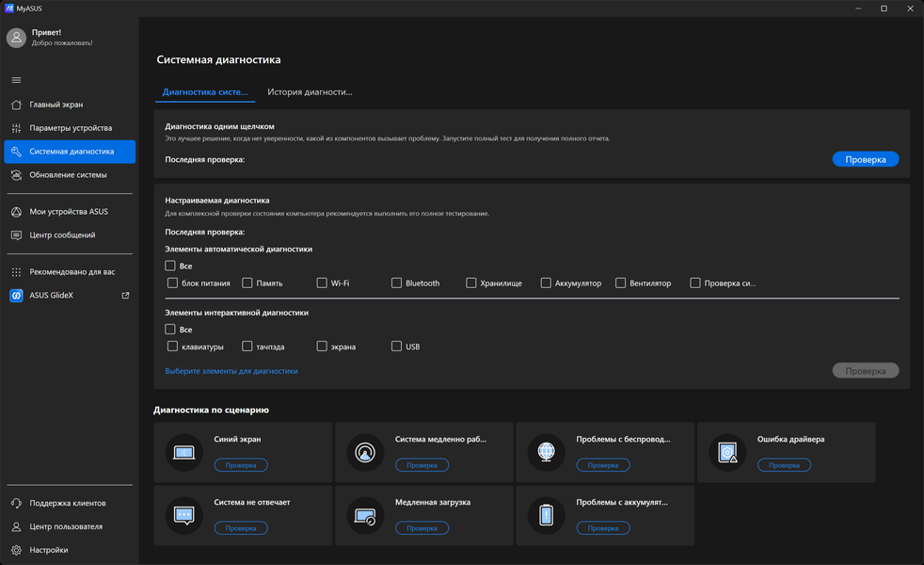Open Обновление системы icon in sidebar

[x=17, y=175]
